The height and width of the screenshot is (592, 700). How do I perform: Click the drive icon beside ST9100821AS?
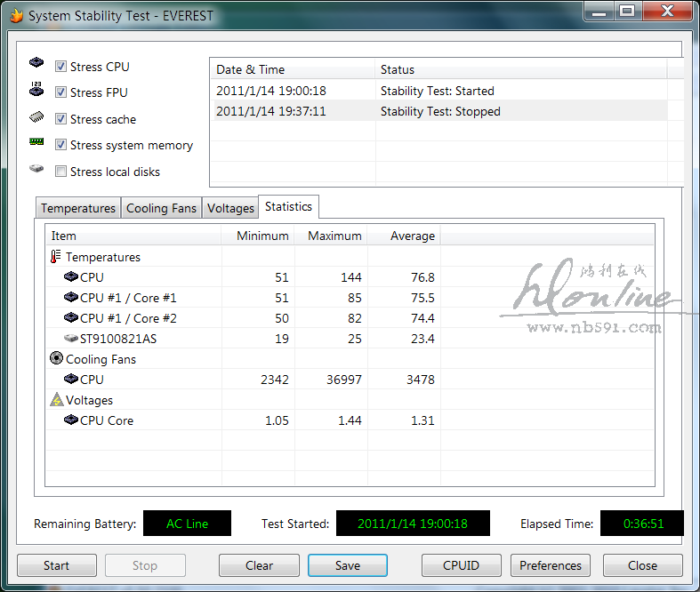[x=71, y=339]
